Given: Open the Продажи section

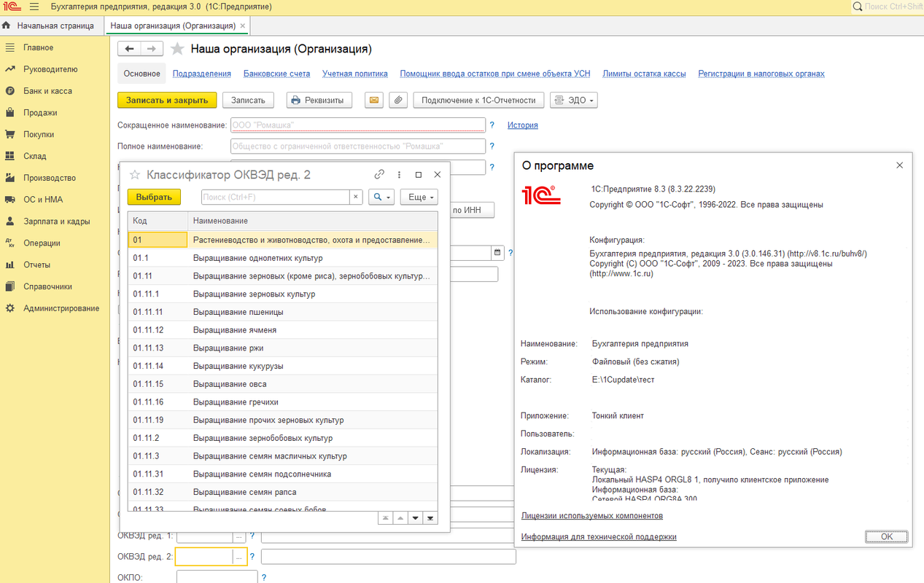Looking at the screenshot, I should coord(40,113).
